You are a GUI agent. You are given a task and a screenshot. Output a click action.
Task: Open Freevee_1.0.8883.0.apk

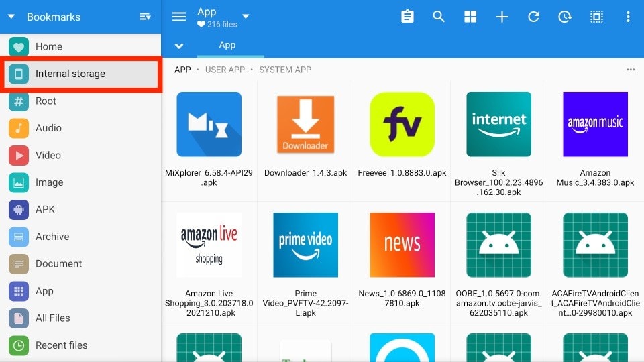tap(402, 139)
